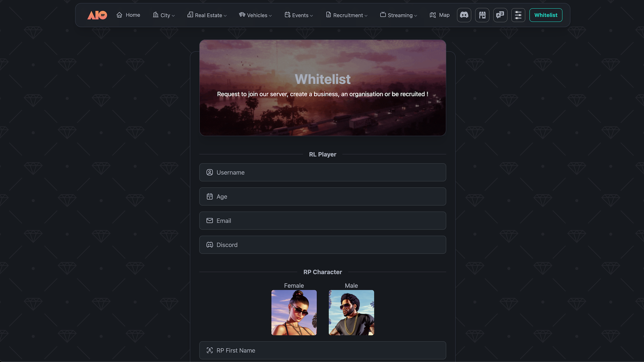Click the AIO RP logo
644x362 pixels.
coord(97,15)
